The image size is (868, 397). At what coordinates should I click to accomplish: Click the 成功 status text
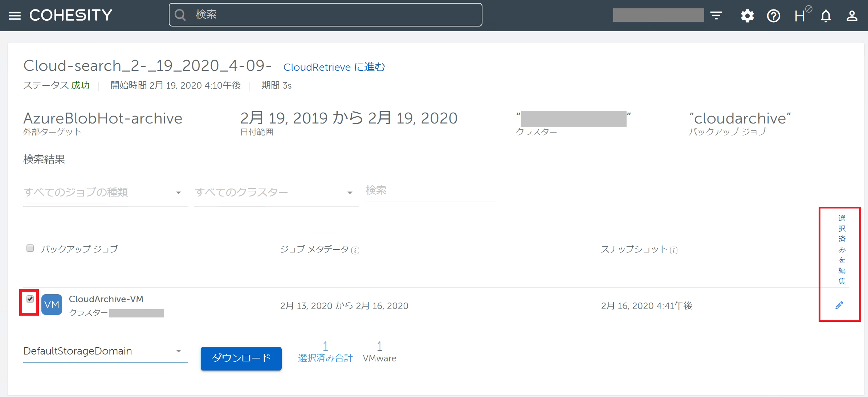80,85
